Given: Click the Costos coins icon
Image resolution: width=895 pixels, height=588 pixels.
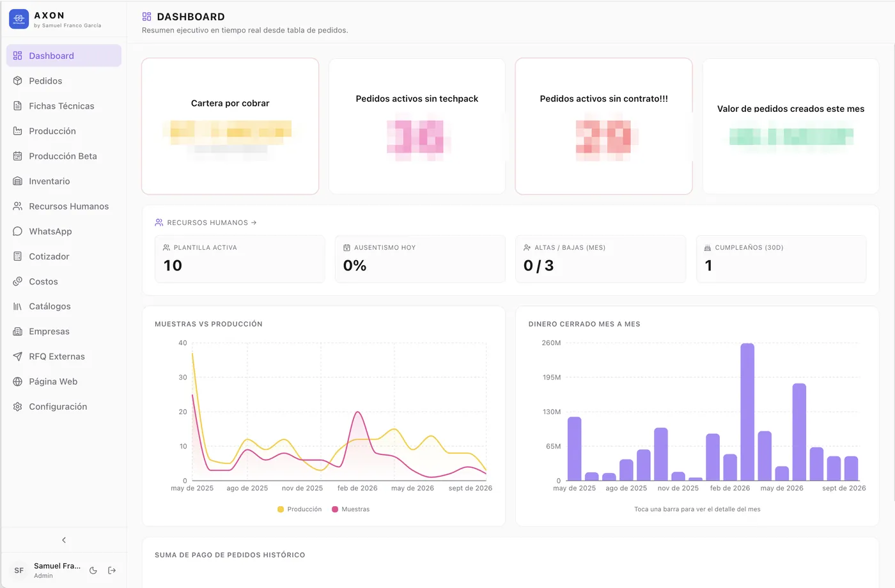Looking at the screenshot, I should tap(18, 281).
